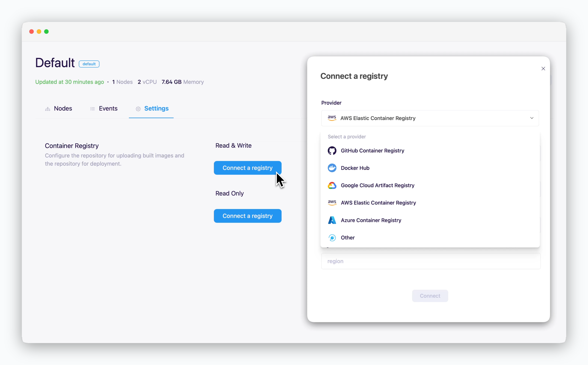Select GitHub Container Registry option

click(430, 151)
